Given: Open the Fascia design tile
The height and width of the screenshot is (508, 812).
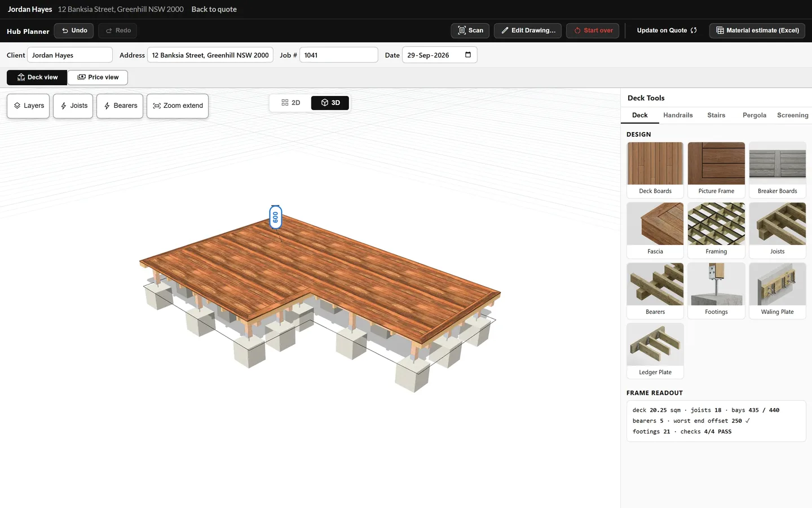Looking at the screenshot, I should pyautogui.click(x=655, y=230).
